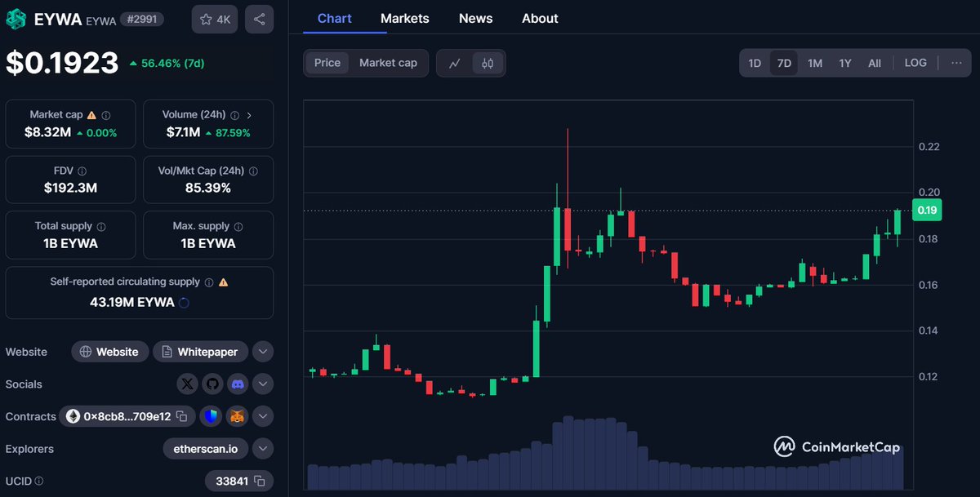Switch to the Markets tab
Image resolution: width=980 pixels, height=497 pixels.
(405, 18)
